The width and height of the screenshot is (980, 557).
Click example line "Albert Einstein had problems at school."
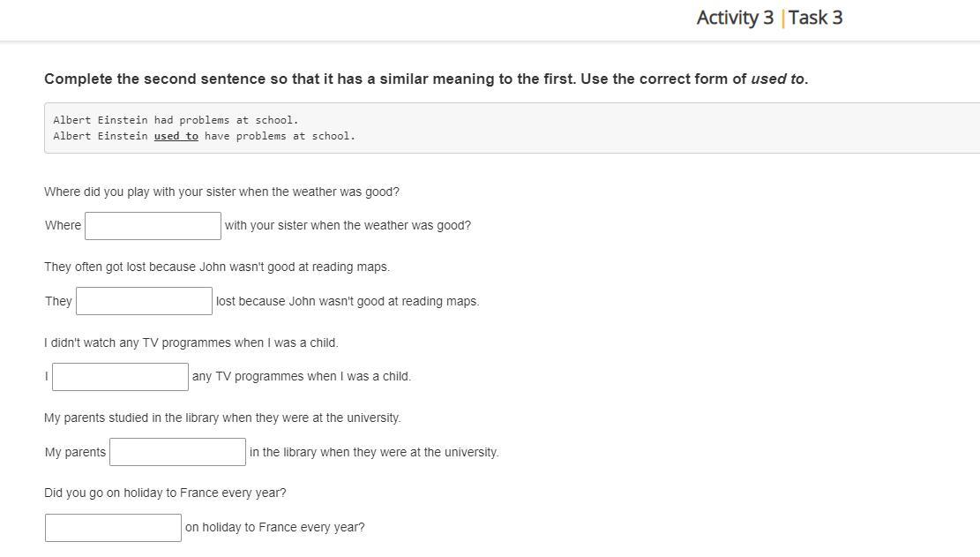coord(176,119)
